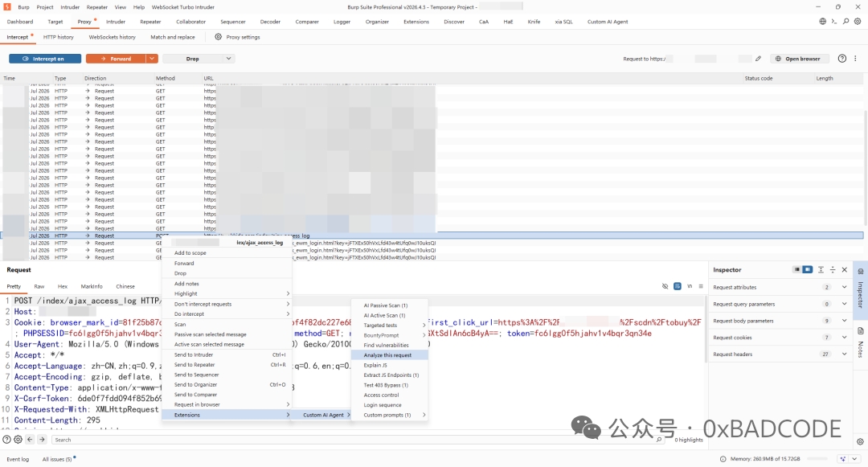
Task: Switch Inspector to docked-right layout
Action: tap(808, 269)
